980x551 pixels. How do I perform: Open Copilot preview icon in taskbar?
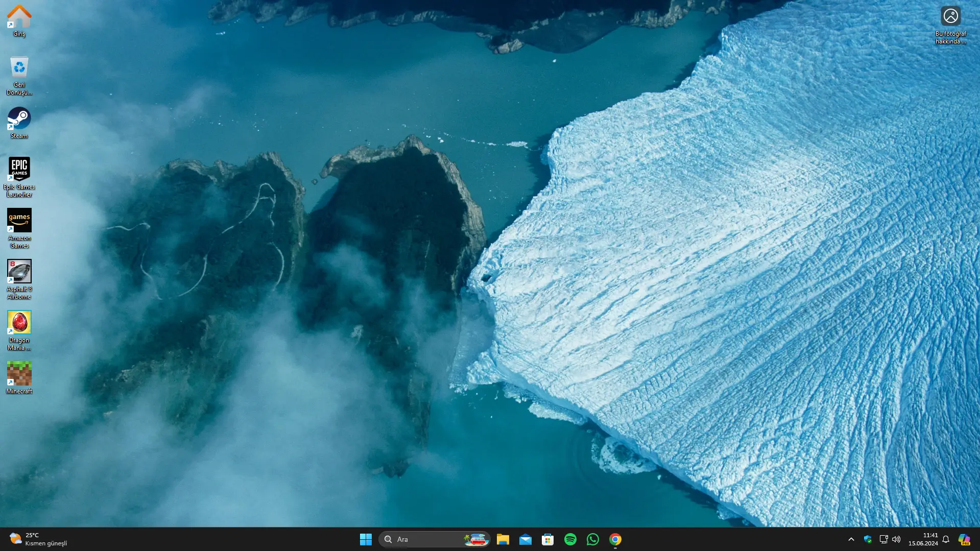pos(964,539)
